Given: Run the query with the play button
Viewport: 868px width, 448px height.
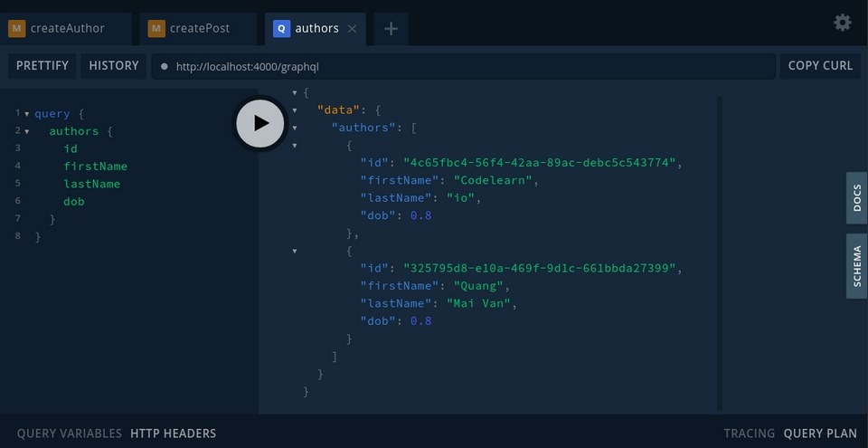Looking at the screenshot, I should [x=260, y=123].
